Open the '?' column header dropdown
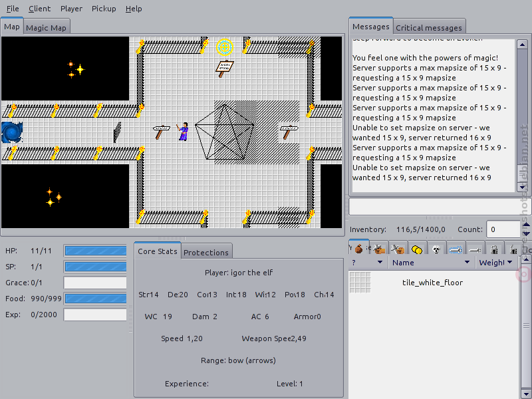Viewport: 532px width, 399px height. pos(368,262)
